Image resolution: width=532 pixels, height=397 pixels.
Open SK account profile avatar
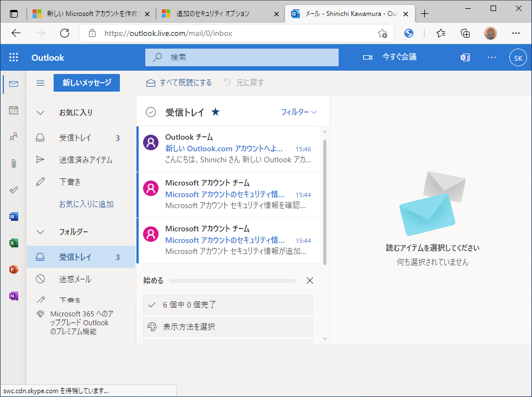coord(518,57)
